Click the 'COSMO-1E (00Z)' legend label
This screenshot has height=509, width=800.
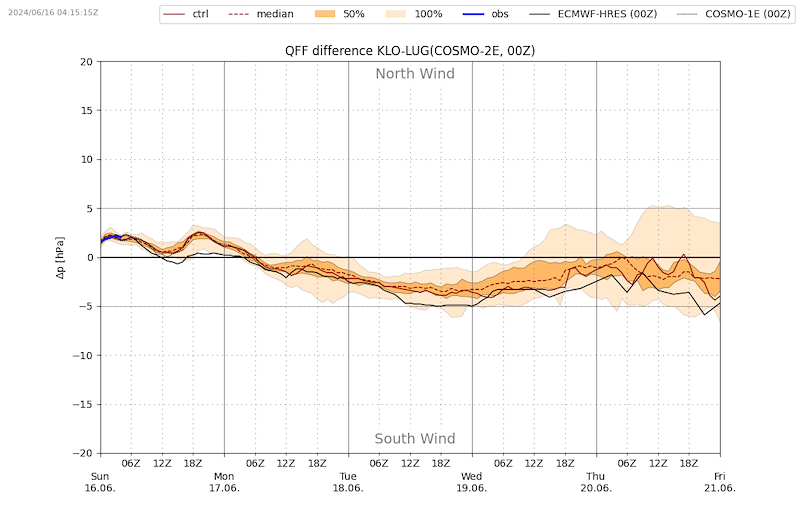click(747, 14)
